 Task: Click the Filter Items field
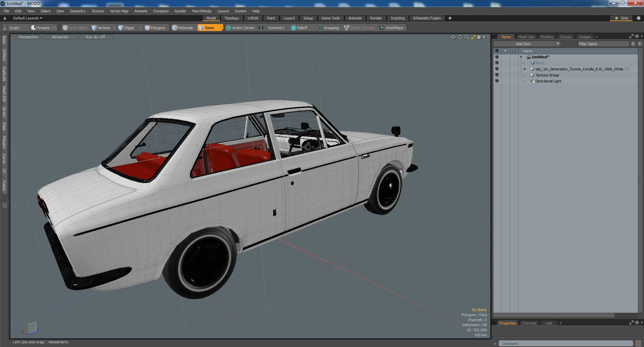pyautogui.click(x=603, y=44)
